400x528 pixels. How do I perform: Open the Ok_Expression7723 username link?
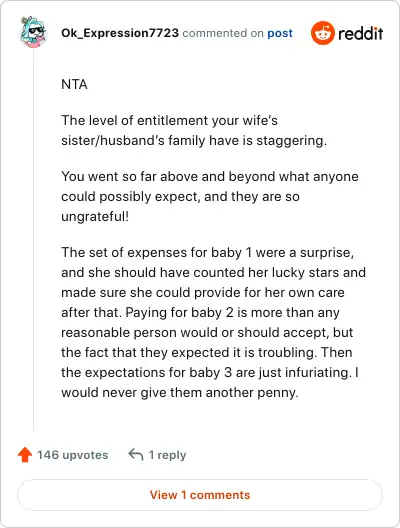120,33
